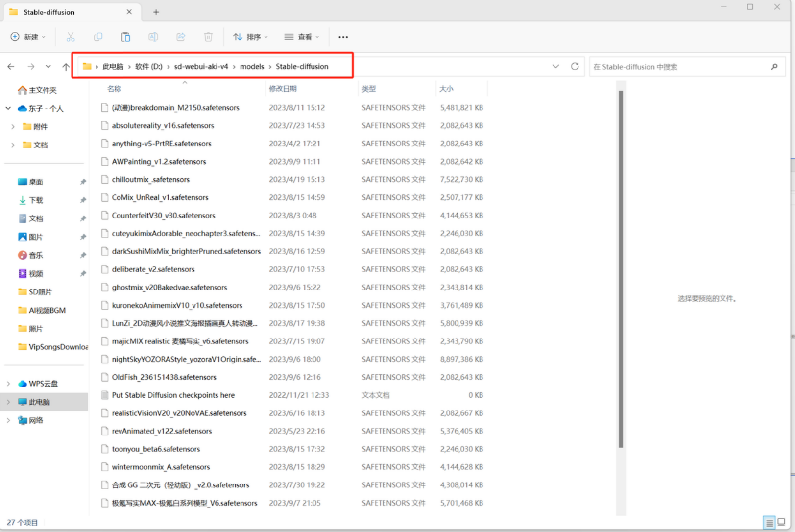
Task: Switch to details view in status bar
Action: coord(769,522)
